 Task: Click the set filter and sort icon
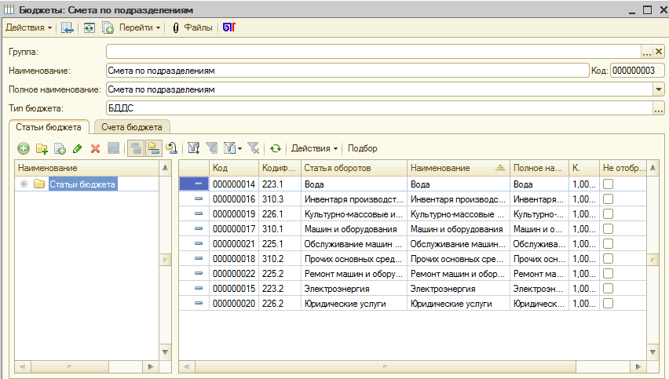194,149
